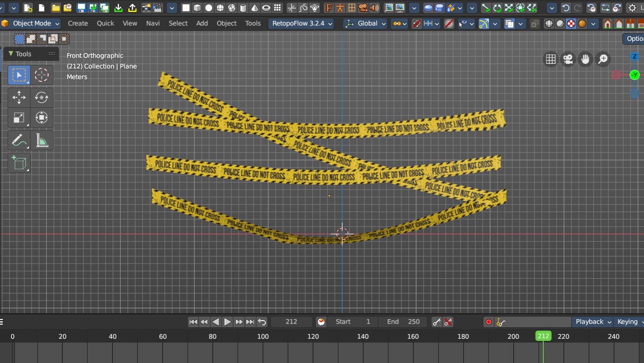Click the pan view hand icon
Viewport: 644px width, 363px height.
coord(585,59)
